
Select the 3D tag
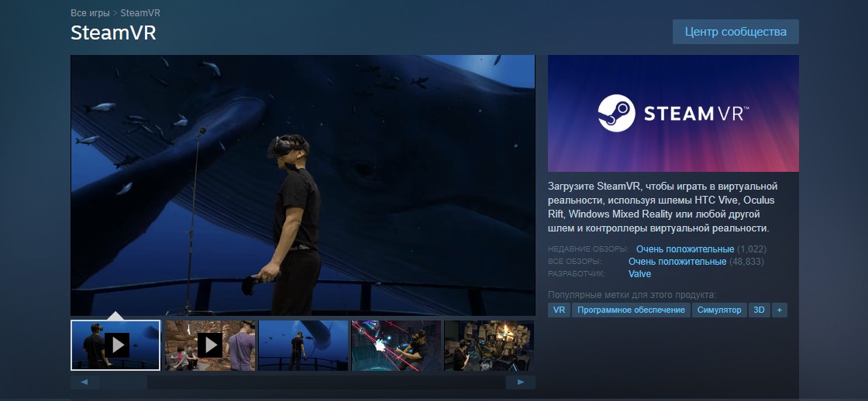pyautogui.click(x=759, y=310)
